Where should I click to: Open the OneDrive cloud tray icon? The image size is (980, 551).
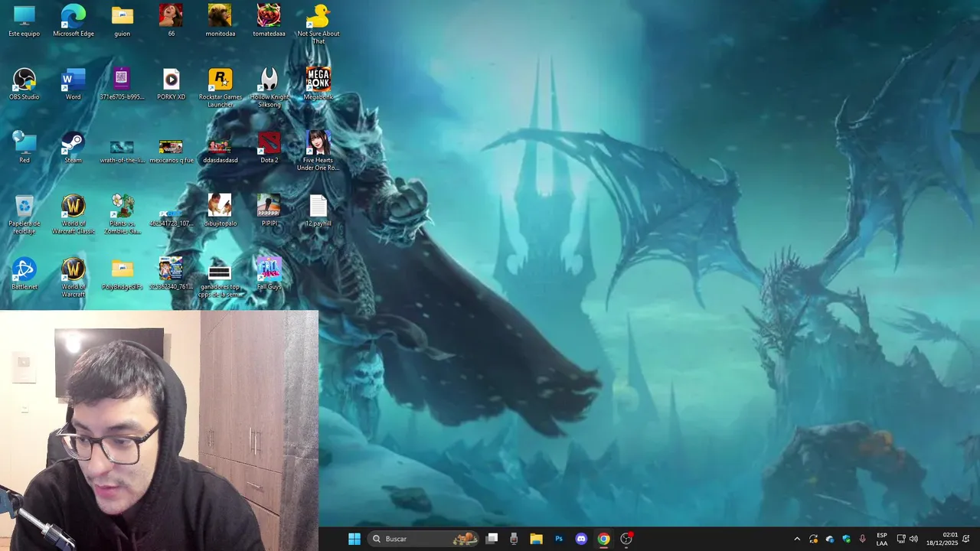[x=830, y=539]
